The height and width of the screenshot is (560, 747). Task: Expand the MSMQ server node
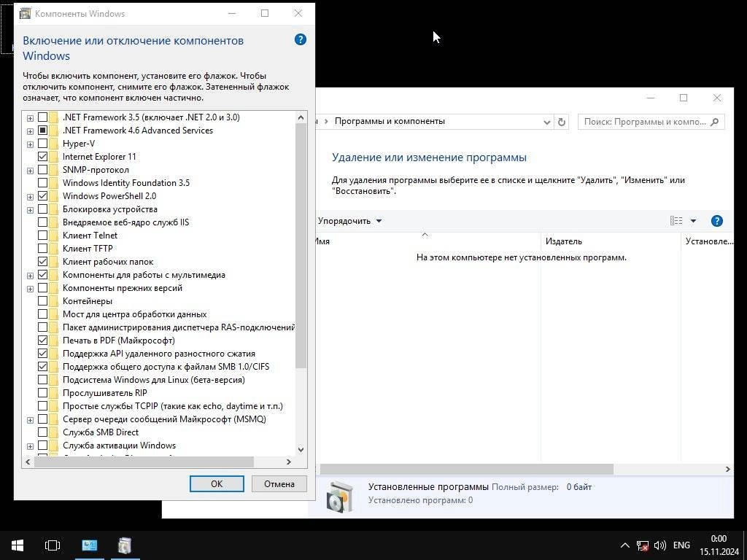(x=30, y=420)
